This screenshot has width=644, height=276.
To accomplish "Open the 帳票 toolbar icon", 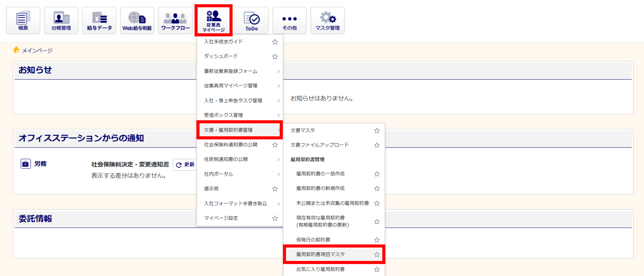I will 23,20.
